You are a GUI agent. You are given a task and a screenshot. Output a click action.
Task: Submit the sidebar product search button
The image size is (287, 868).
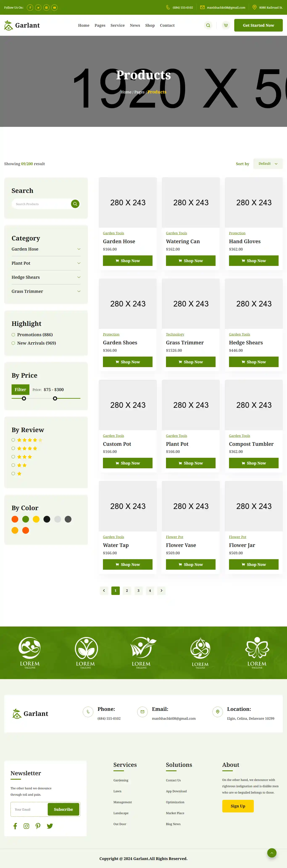pyautogui.click(x=75, y=204)
